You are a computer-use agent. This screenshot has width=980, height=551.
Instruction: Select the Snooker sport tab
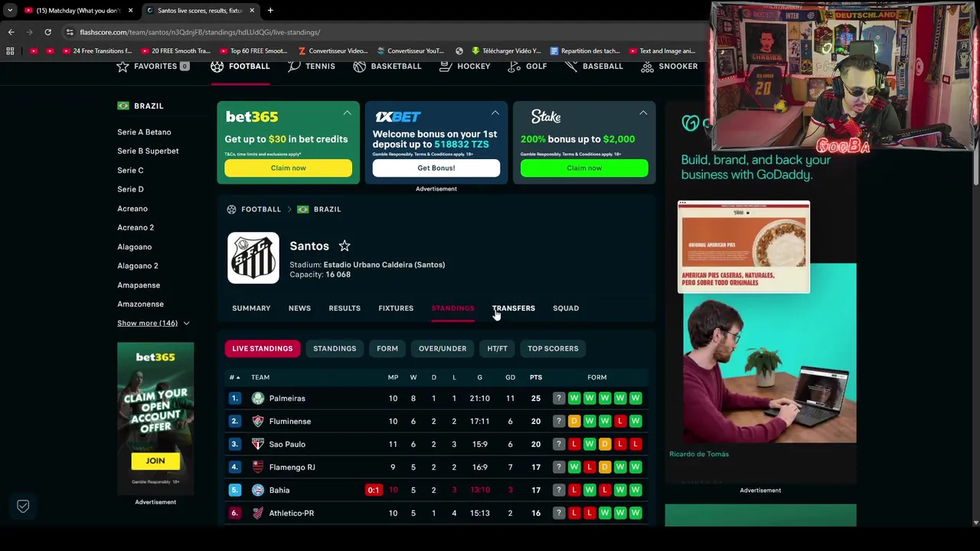[670, 67]
